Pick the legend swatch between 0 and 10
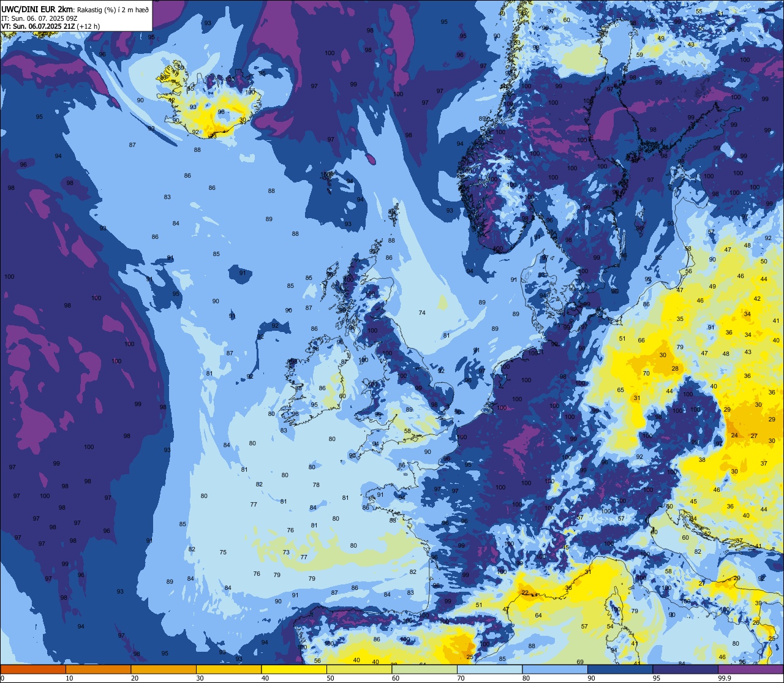Image resolution: width=784 pixels, height=683 pixels. click(33, 670)
